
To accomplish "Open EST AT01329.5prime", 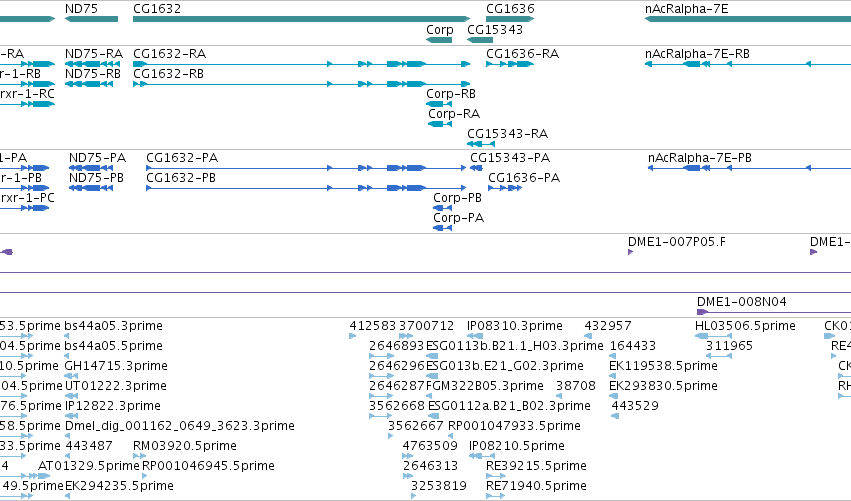I will 88,466.
